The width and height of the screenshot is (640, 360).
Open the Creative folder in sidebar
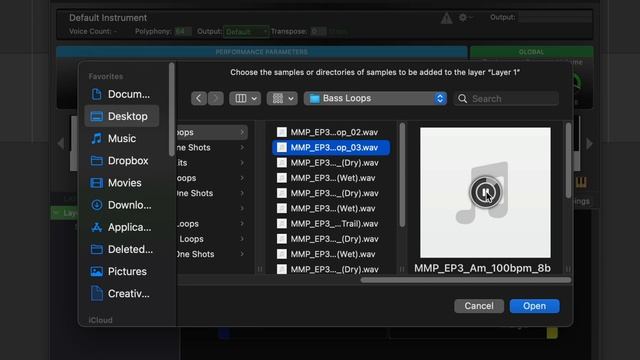click(x=121, y=293)
